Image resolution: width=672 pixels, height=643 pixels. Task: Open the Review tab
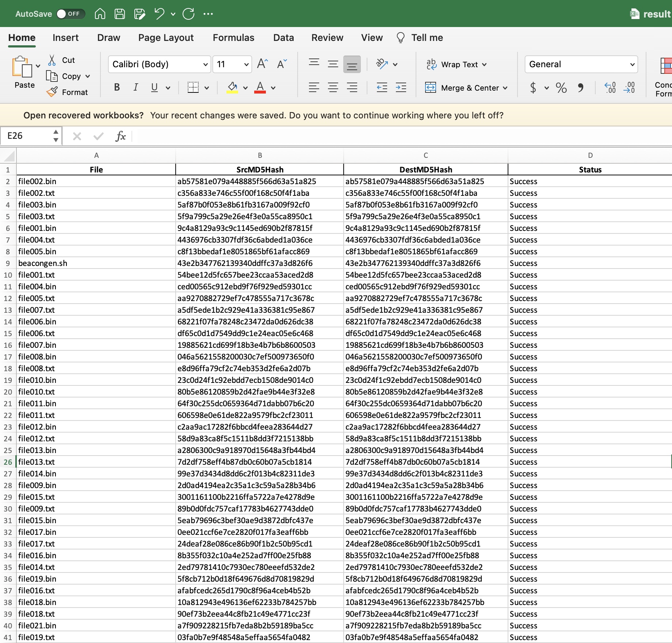pos(327,38)
